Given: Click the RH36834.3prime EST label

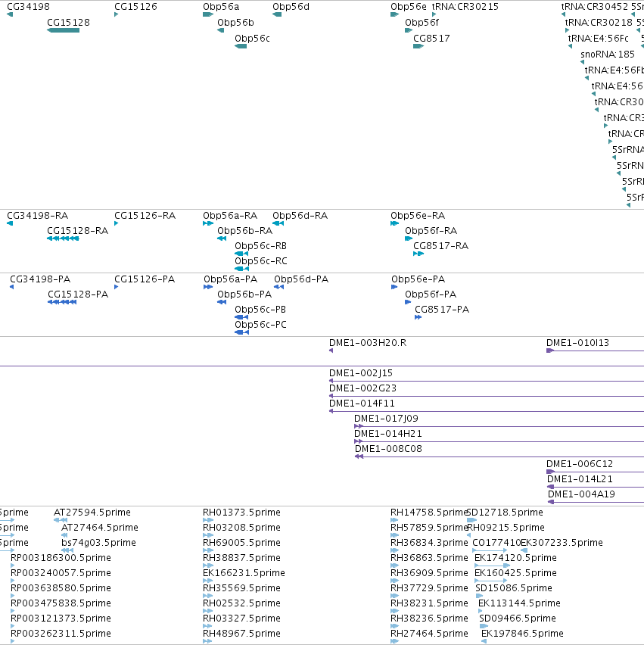Looking at the screenshot, I should (429, 543).
